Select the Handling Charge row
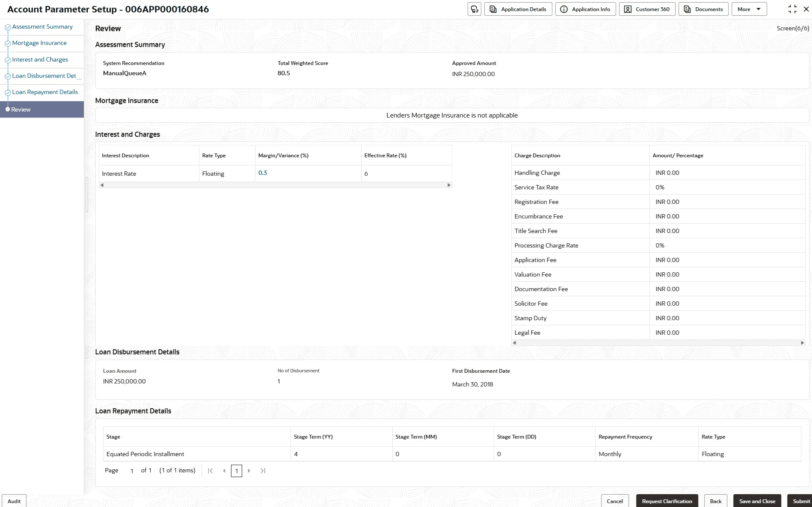 (658, 173)
